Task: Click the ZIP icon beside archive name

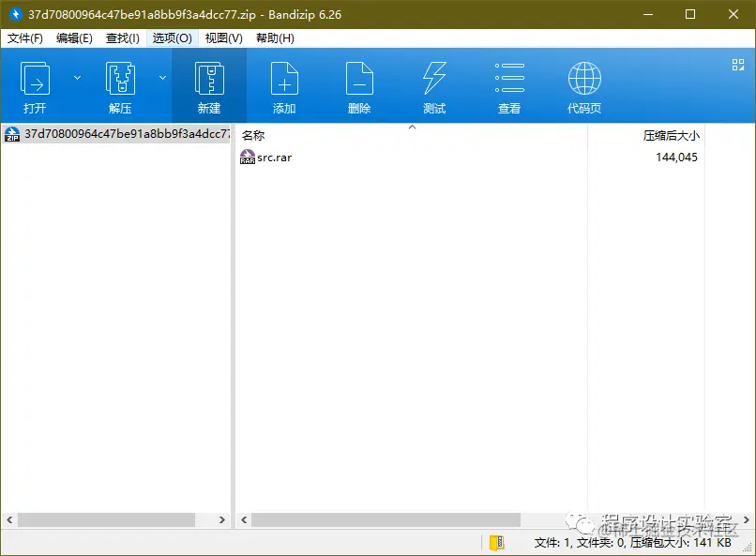Action: [x=12, y=134]
